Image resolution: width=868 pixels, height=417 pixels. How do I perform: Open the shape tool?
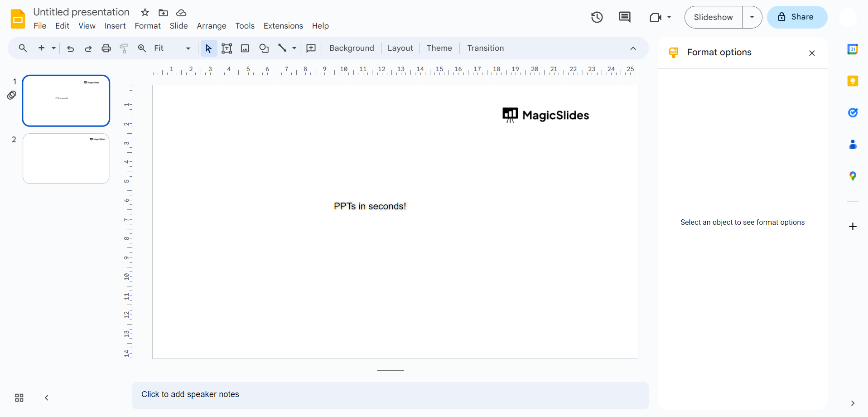tap(264, 48)
